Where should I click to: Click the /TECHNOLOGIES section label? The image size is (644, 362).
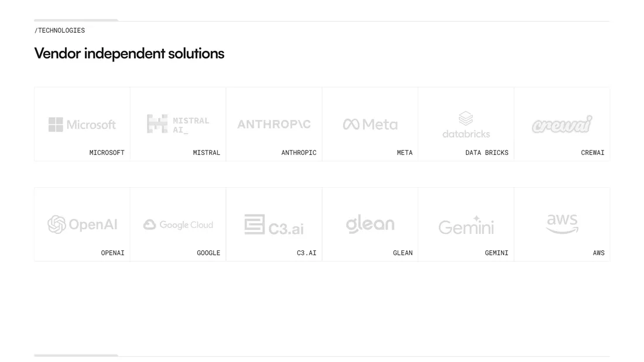pyautogui.click(x=60, y=30)
